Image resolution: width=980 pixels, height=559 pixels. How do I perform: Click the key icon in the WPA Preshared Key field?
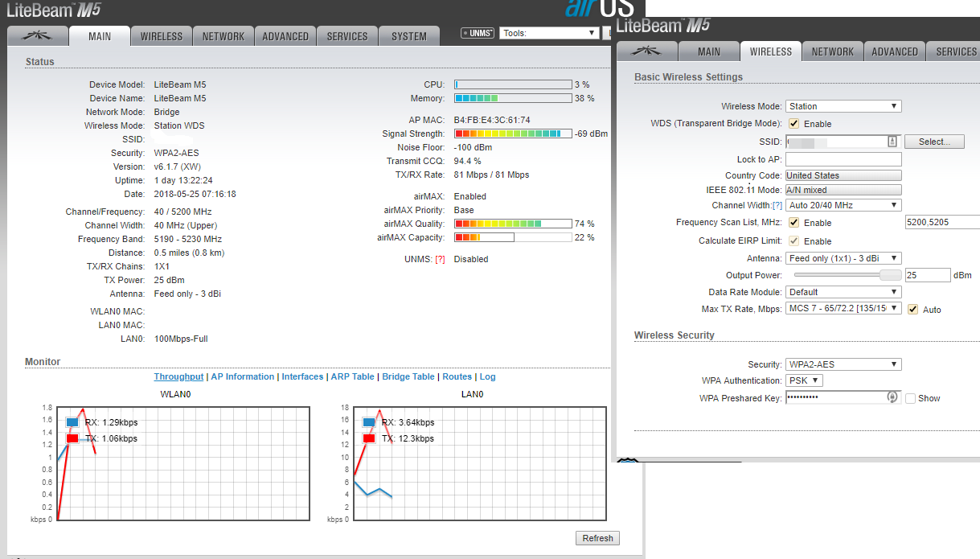pos(892,397)
